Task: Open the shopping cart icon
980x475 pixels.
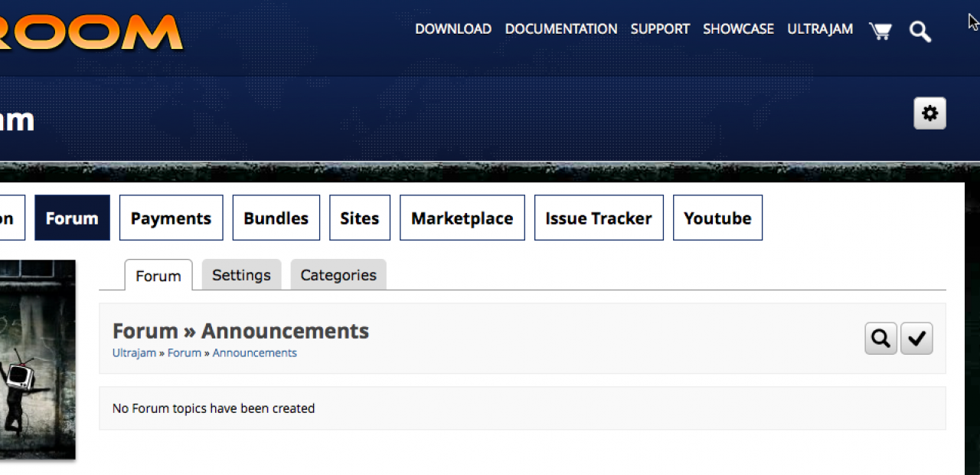Action: [x=880, y=31]
